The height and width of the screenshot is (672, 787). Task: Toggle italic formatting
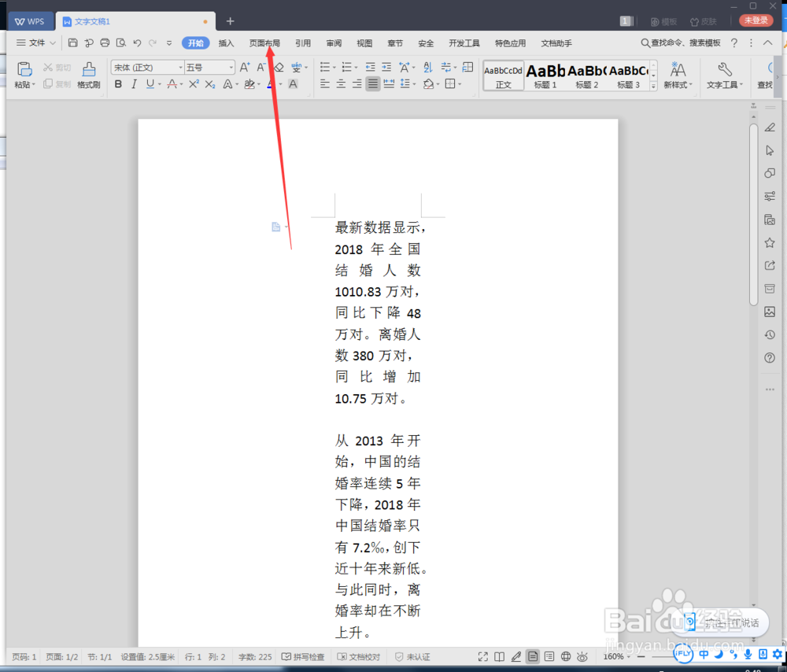pyautogui.click(x=133, y=83)
